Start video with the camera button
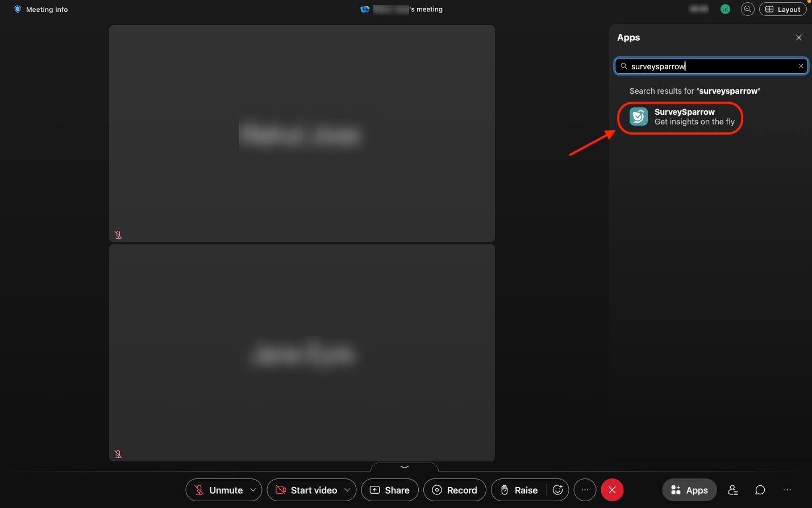The image size is (812, 508). 306,490
